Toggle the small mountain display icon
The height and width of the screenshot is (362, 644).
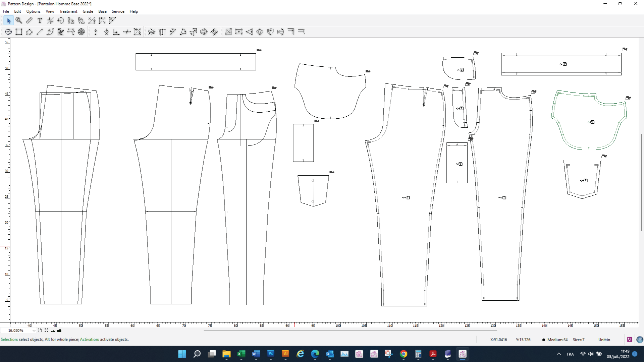tap(53, 331)
